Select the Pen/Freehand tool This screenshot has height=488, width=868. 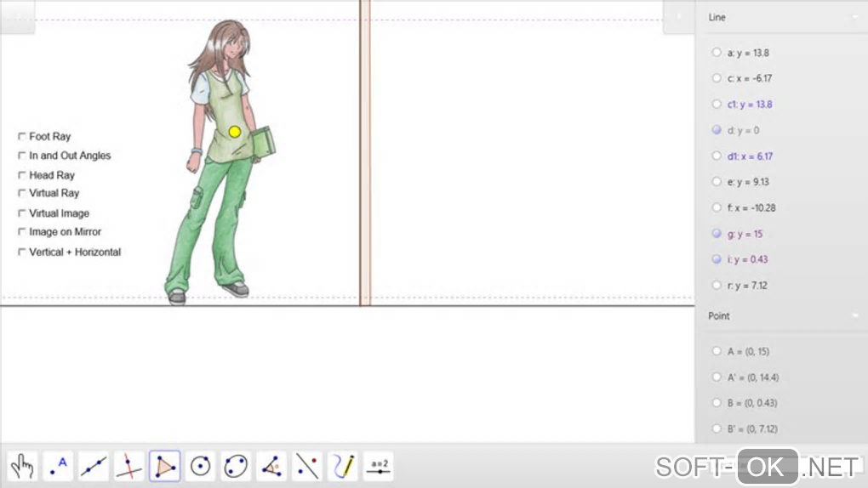pos(343,466)
